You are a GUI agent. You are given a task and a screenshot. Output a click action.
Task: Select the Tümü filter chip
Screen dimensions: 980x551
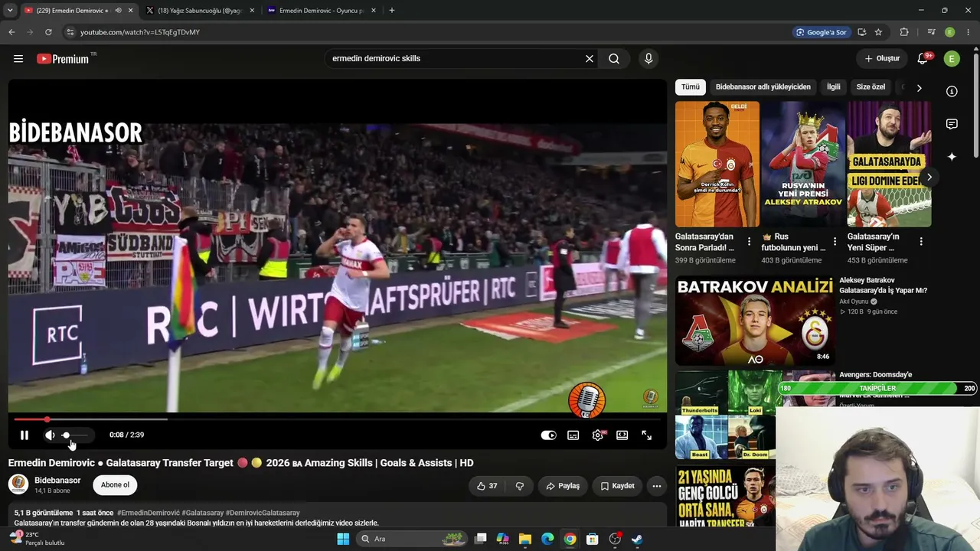(x=691, y=87)
